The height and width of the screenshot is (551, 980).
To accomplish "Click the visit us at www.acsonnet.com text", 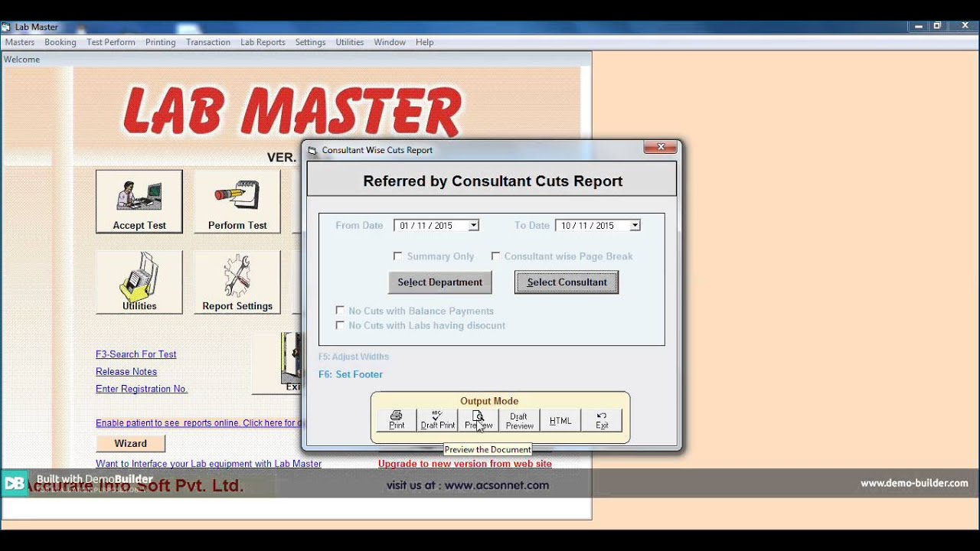I will coord(468,485).
